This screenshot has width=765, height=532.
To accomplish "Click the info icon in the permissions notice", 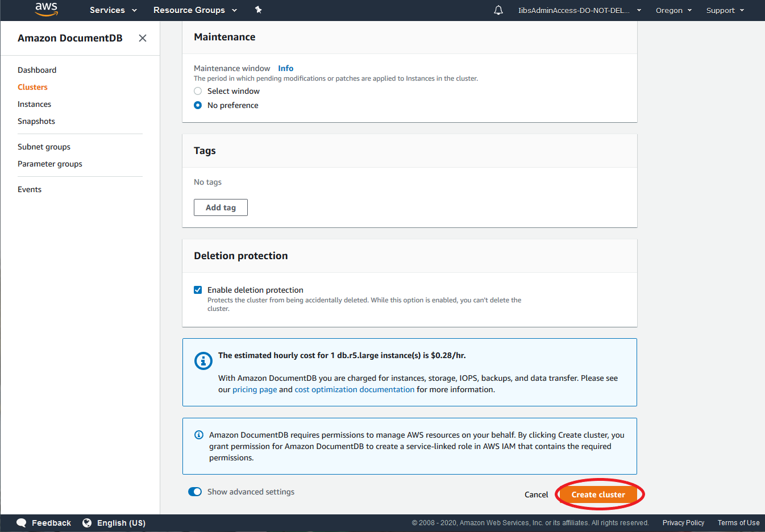I will click(x=198, y=434).
